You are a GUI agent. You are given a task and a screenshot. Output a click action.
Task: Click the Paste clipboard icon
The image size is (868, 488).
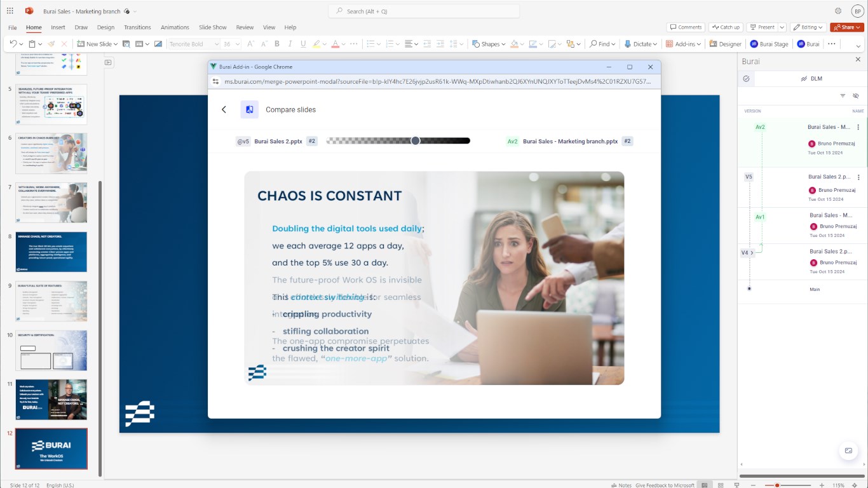(32, 44)
